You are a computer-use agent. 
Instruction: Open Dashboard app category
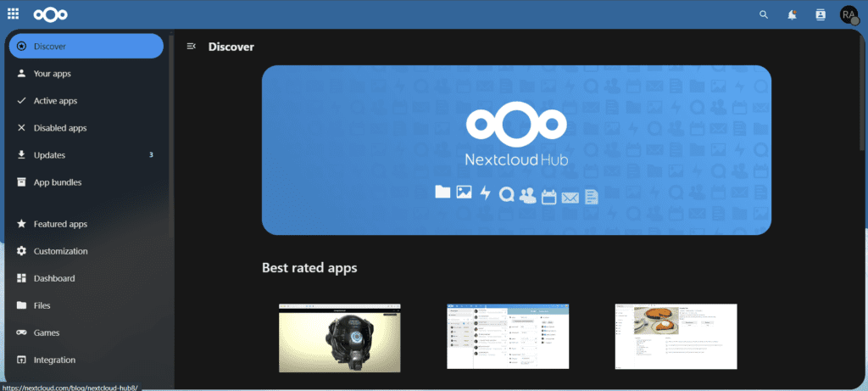[x=86, y=278]
